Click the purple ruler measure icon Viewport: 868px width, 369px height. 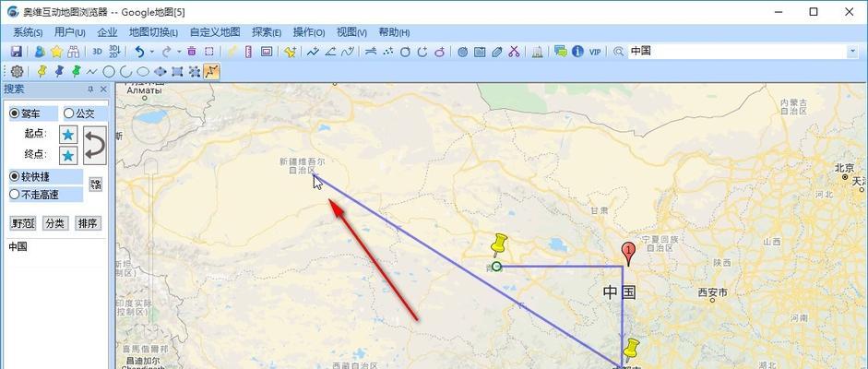[x=249, y=52]
